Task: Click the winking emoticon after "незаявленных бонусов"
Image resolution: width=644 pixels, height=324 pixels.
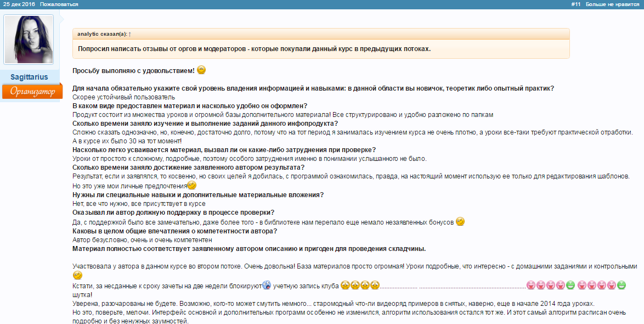Action: [x=460, y=222]
